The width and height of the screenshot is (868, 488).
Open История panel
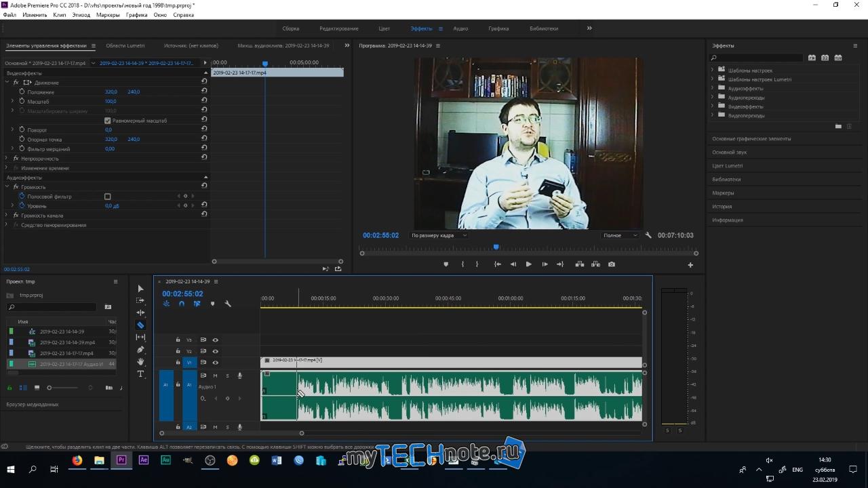click(722, 206)
